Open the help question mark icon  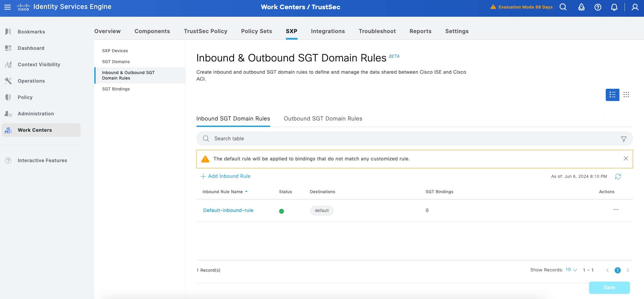(x=598, y=7)
